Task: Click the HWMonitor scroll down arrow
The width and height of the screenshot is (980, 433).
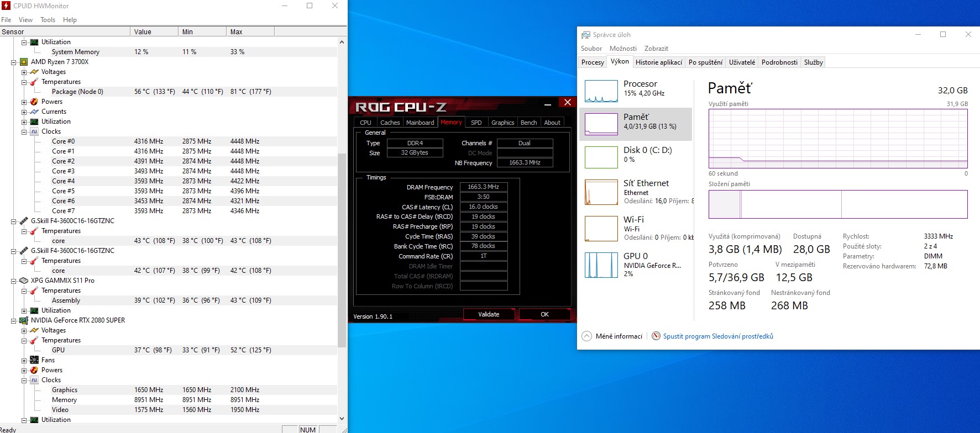Action: point(342,419)
